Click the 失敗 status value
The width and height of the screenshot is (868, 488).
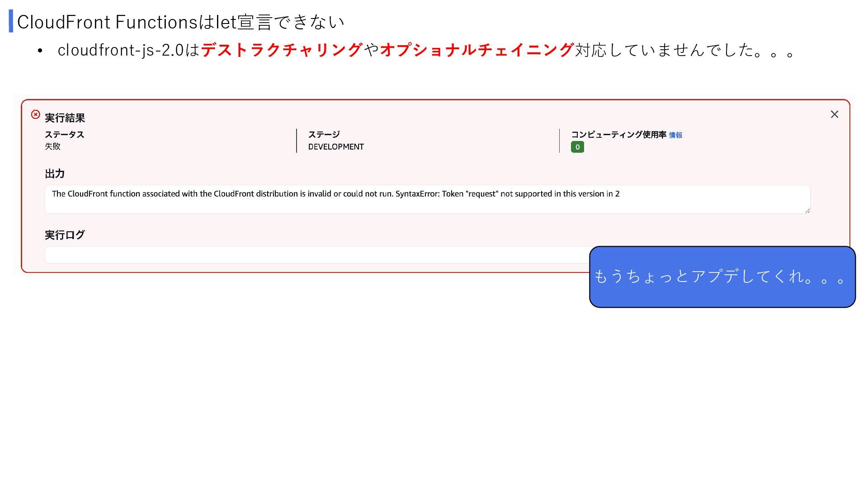[x=52, y=146]
